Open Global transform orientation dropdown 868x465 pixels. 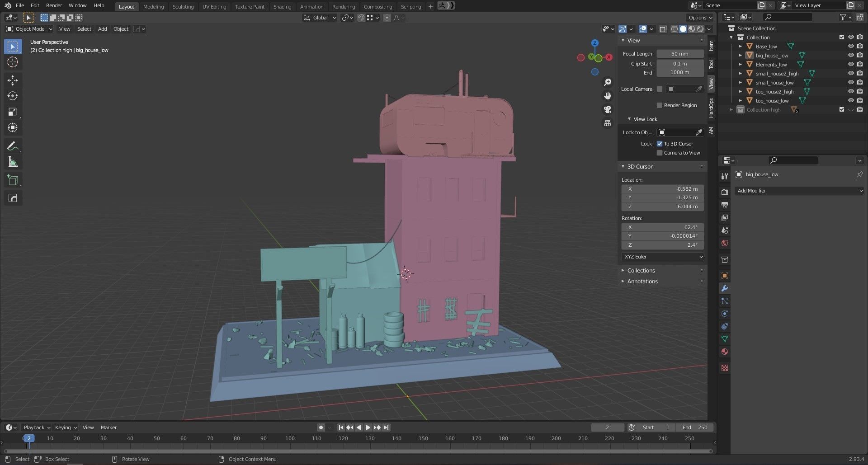pyautogui.click(x=320, y=18)
